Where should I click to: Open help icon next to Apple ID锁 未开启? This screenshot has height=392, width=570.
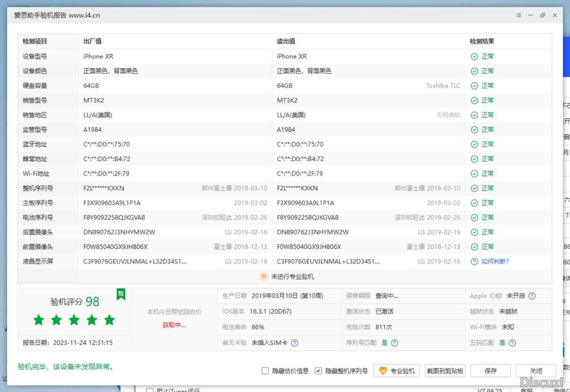click(532, 296)
